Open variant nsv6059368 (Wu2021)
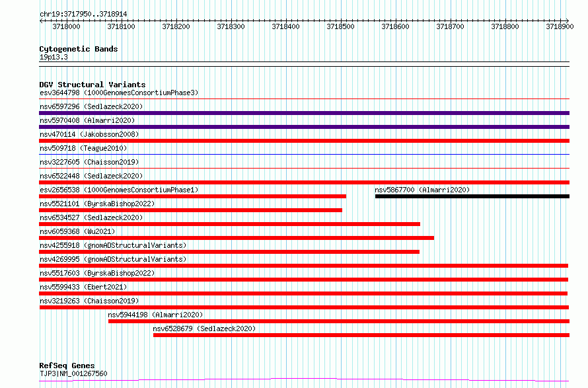The width and height of the screenshot is (588, 388). point(77,231)
